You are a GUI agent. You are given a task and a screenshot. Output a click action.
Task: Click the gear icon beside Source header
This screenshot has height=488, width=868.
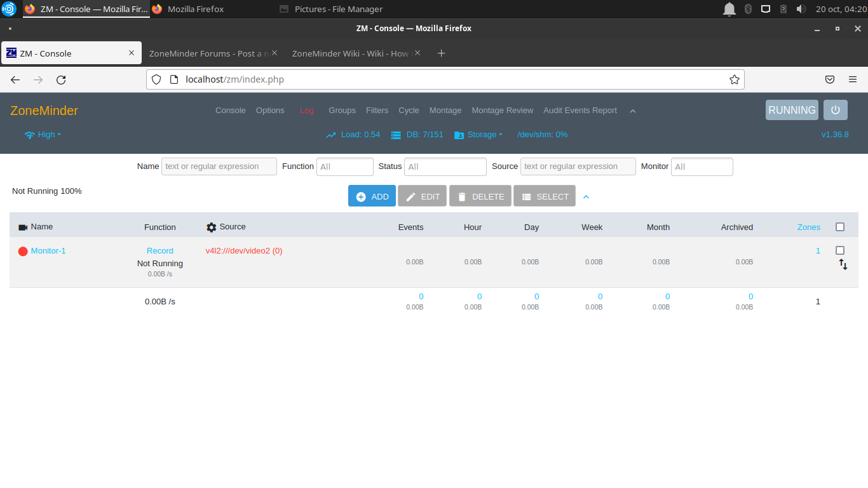212,227
